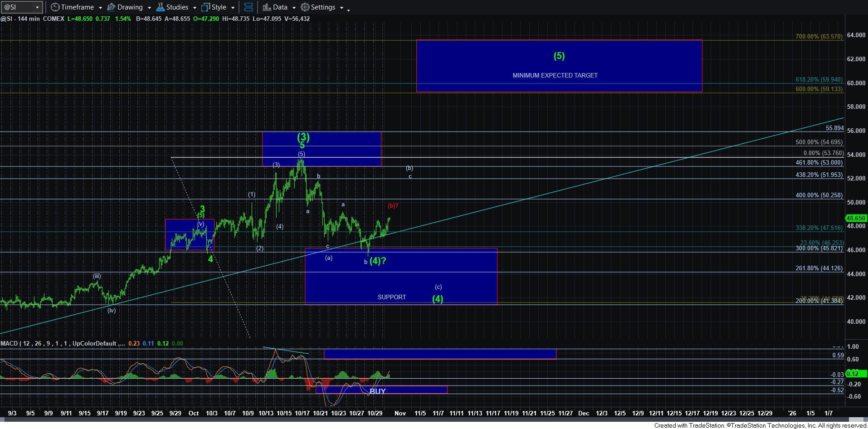The height and width of the screenshot is (429, 868).
Task: Select the MINIMUM EXPECTED TARGET text label
Action: (555, 75)
